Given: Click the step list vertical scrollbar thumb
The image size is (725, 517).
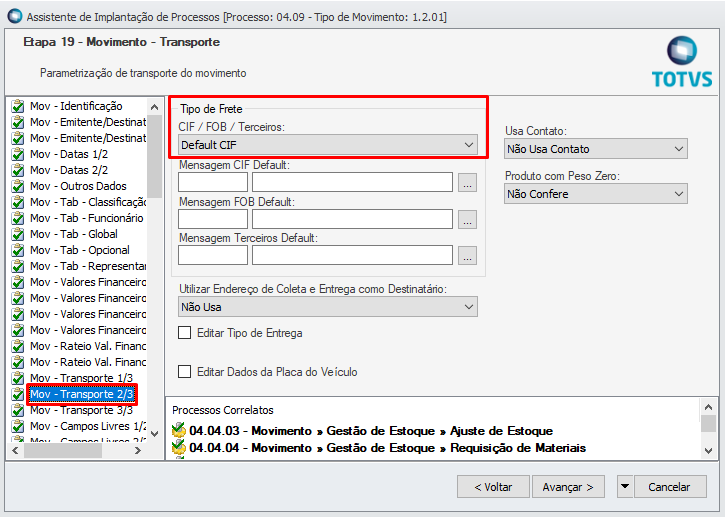Looking at the screenshot, I should [x=154, y=156].
